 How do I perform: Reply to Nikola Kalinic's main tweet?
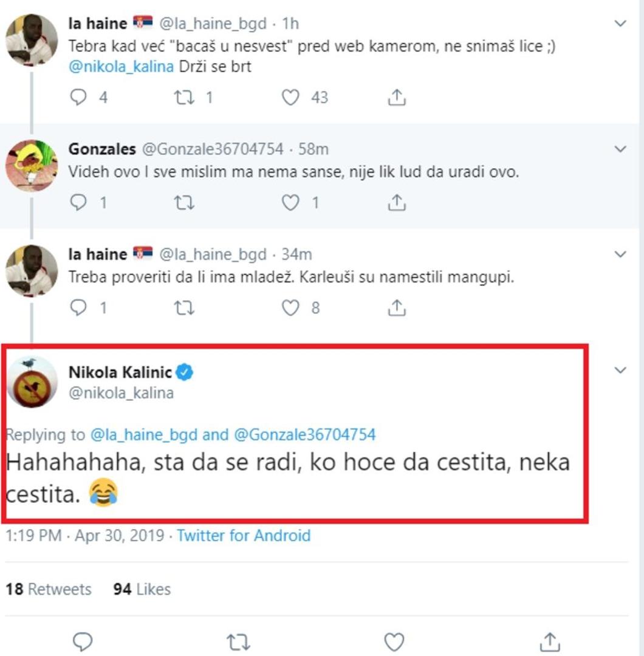(82, 641)
